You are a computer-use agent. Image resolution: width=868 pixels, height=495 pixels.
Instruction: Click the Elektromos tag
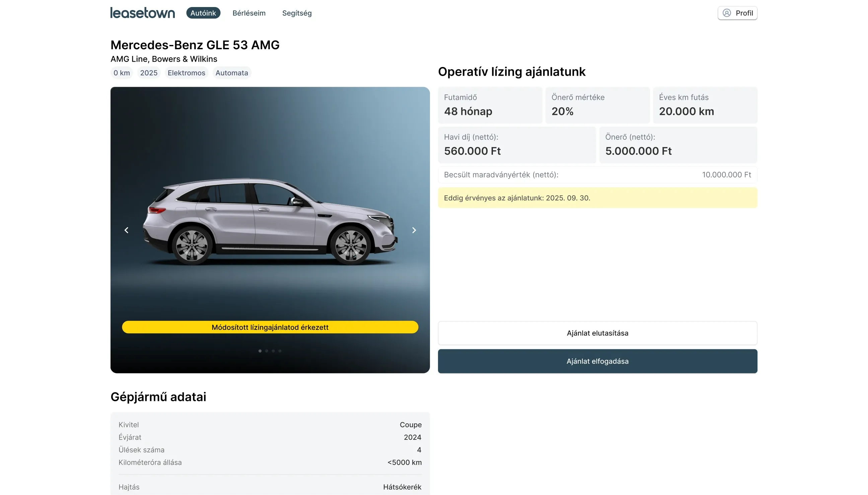[x=186, y=73]
